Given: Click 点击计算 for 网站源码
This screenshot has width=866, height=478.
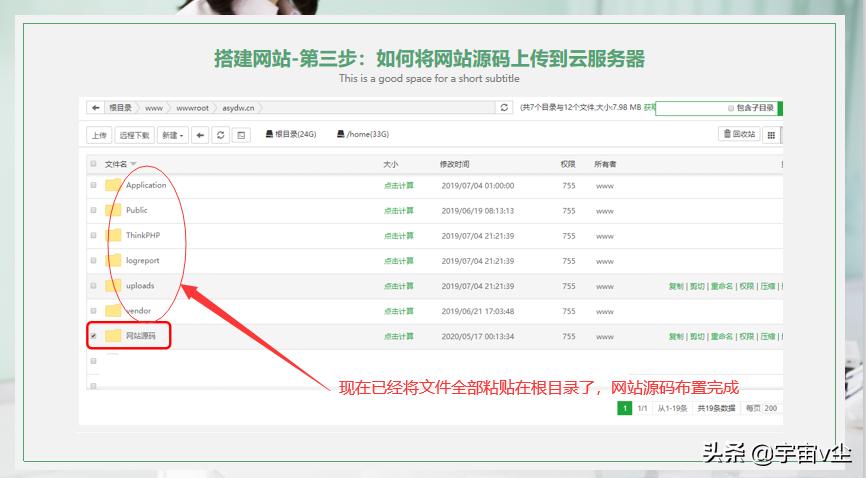Looking at the screenshot, I should [x=399, y=336].
